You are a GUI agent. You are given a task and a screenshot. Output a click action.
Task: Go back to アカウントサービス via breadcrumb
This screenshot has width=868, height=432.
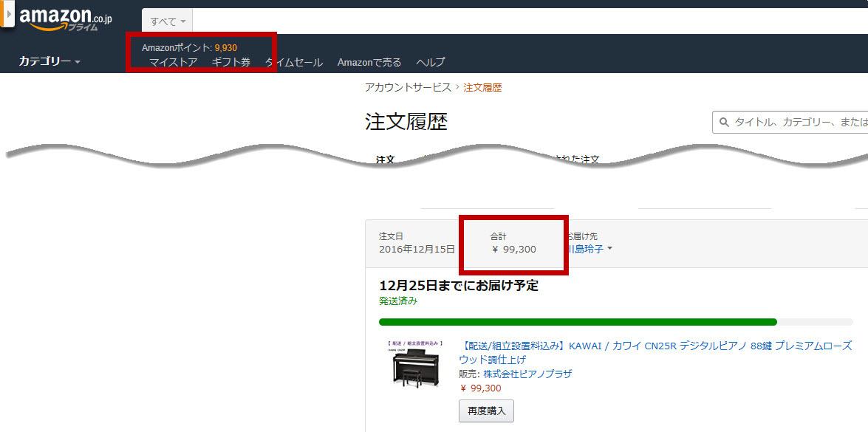pyautogui.click(x=408, y=87)
